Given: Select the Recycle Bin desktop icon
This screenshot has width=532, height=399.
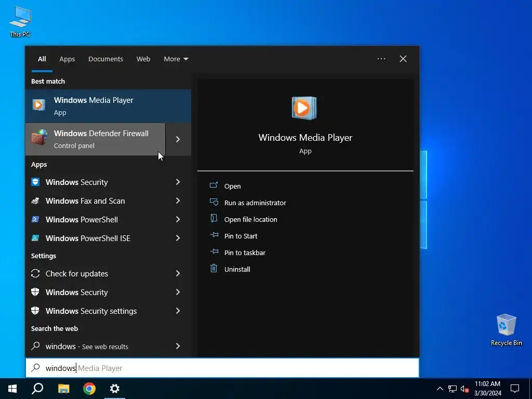Looking at the screenshot, I should [x=506, y=330].
